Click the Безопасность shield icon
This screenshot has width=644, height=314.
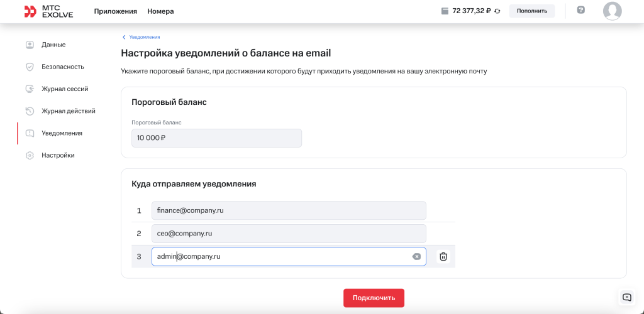(30, 67)
